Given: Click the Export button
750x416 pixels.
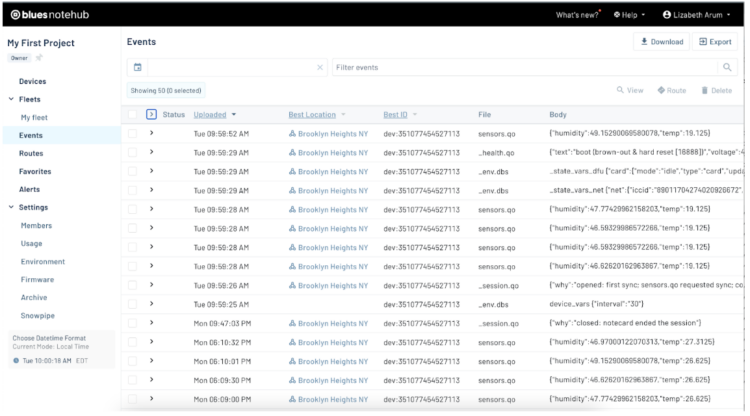Looking at the screenshot, I should click(x=715, y=42).
